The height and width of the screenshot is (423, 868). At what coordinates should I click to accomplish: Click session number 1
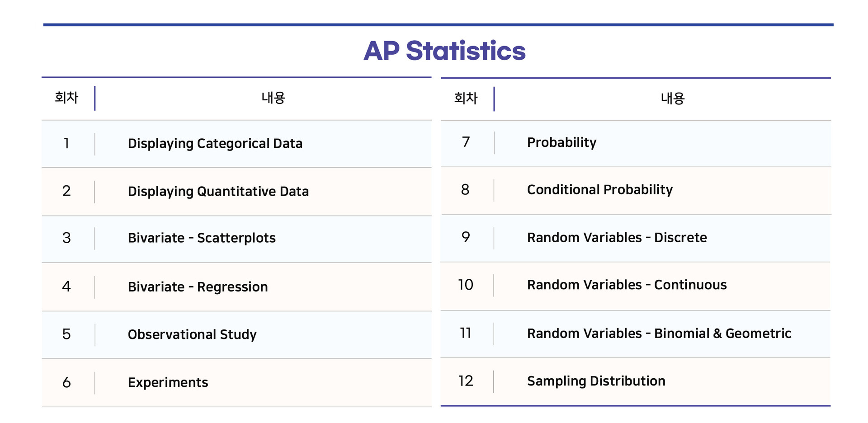(x=66, y=144)
